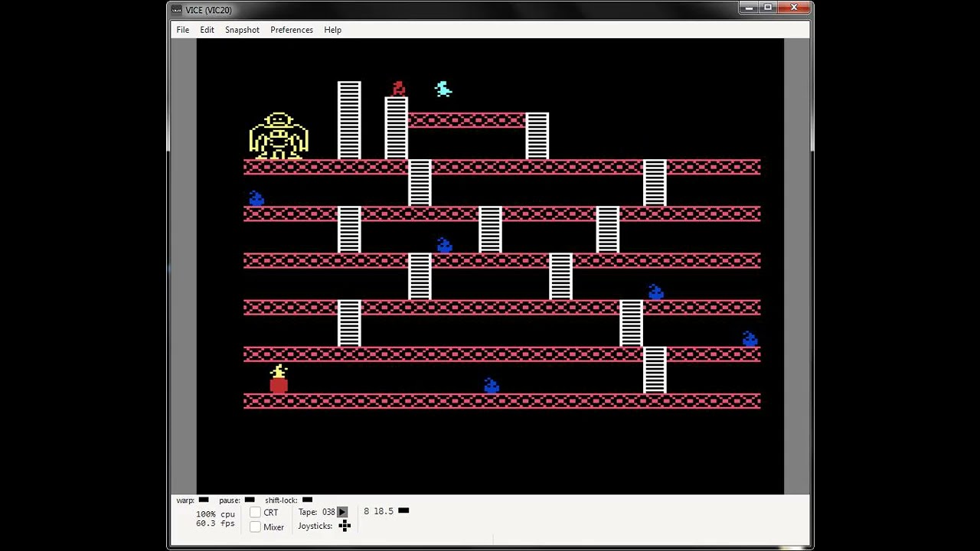980x551 pixels.
Task: Click the VICE (VIC20) window title
Action: pos(208,10)
